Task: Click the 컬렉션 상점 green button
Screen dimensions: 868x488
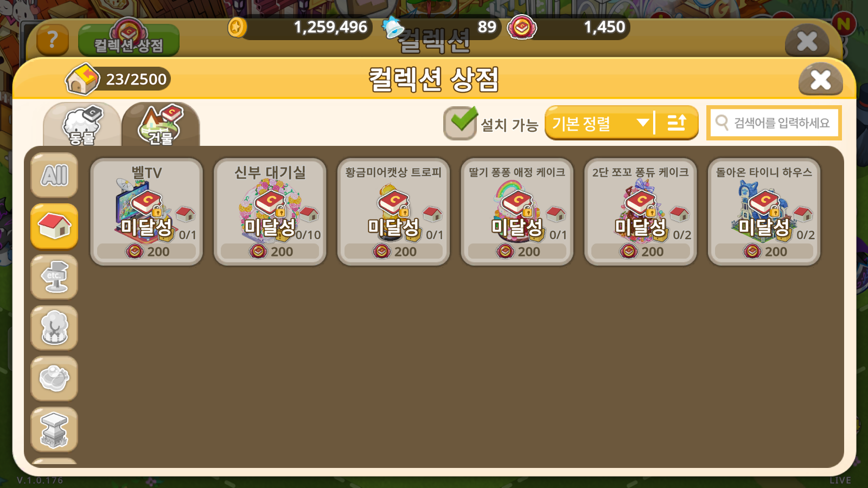Action: [129, 41]
